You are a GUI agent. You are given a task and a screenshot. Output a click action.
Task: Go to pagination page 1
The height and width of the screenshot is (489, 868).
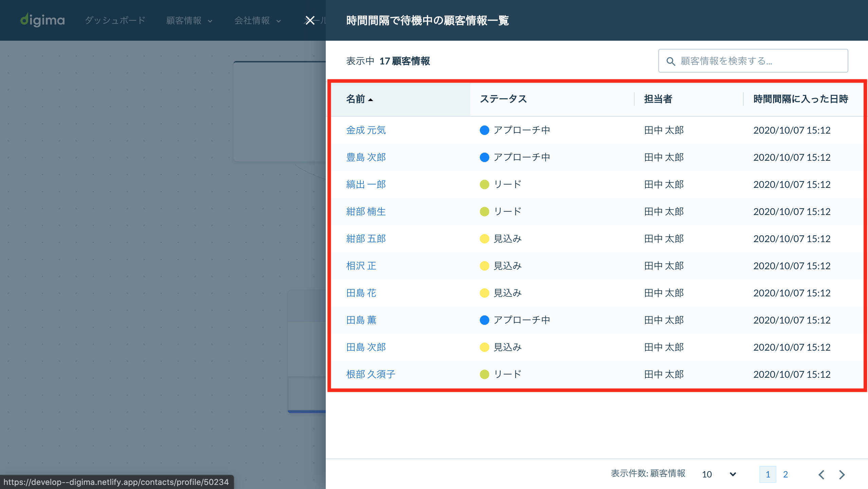[x=768, y=474]
